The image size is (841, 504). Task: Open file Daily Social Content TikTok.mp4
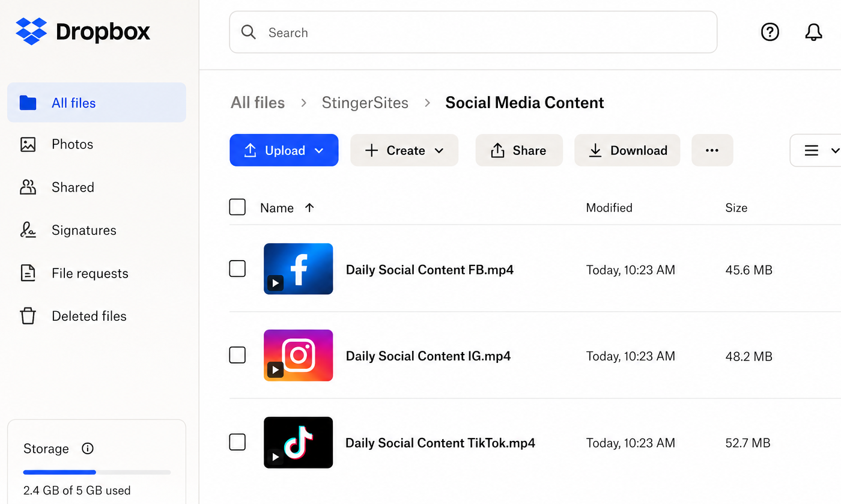tap(440, 443)
